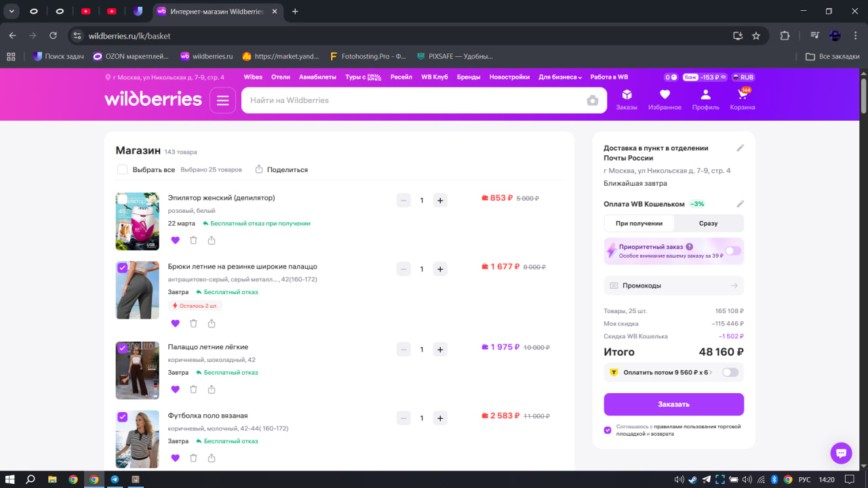Decrease quantity of Брюки летние палаццо

(x=403, y=269)
